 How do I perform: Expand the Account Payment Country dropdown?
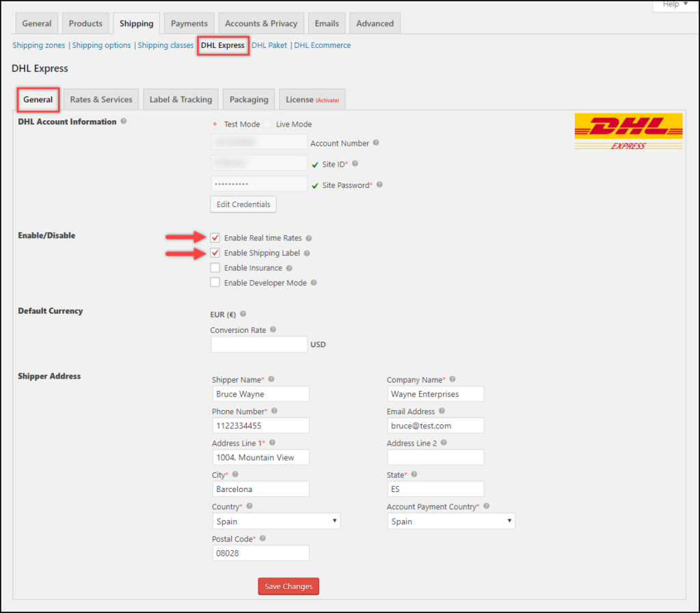pos(451,521)
